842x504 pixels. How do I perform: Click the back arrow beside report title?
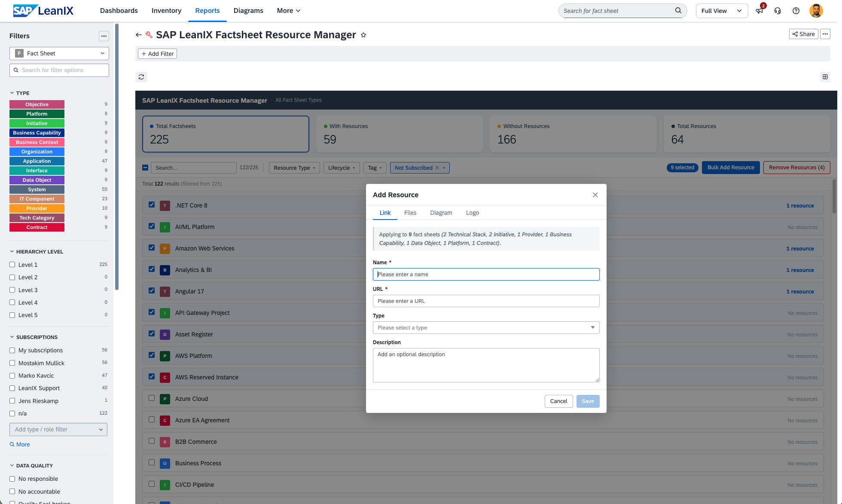pos(138,35)
